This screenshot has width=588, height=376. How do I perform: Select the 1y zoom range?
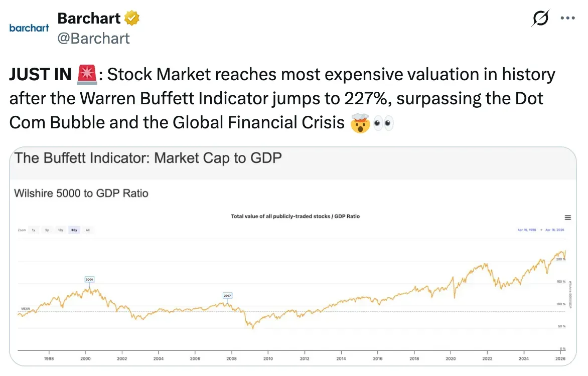pos(34,230)
